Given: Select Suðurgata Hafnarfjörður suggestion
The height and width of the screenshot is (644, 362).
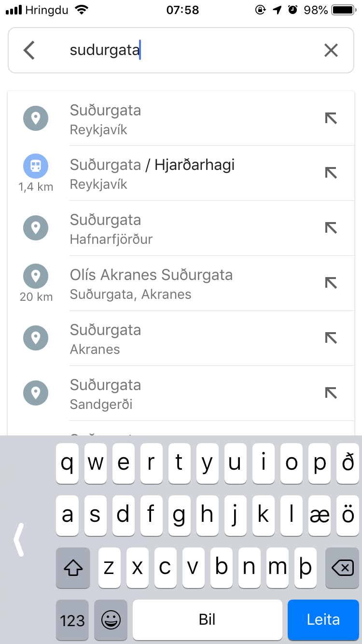Looking at the screenshot, I should pyautogui.click(x=193, y=228).
